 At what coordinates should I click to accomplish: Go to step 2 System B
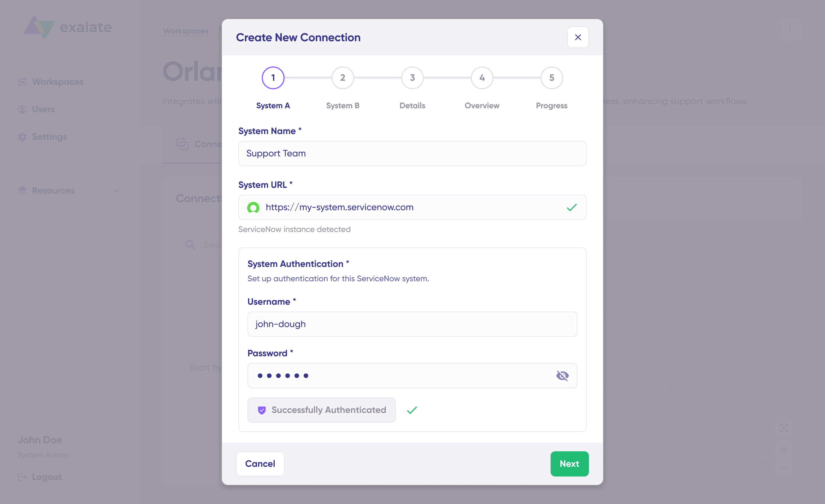point(343,78)
